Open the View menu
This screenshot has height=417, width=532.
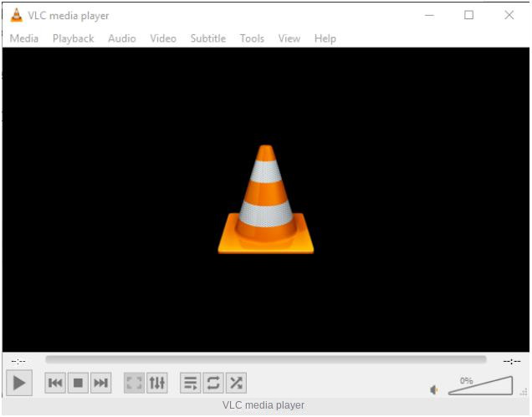click(x=289, y=38)
